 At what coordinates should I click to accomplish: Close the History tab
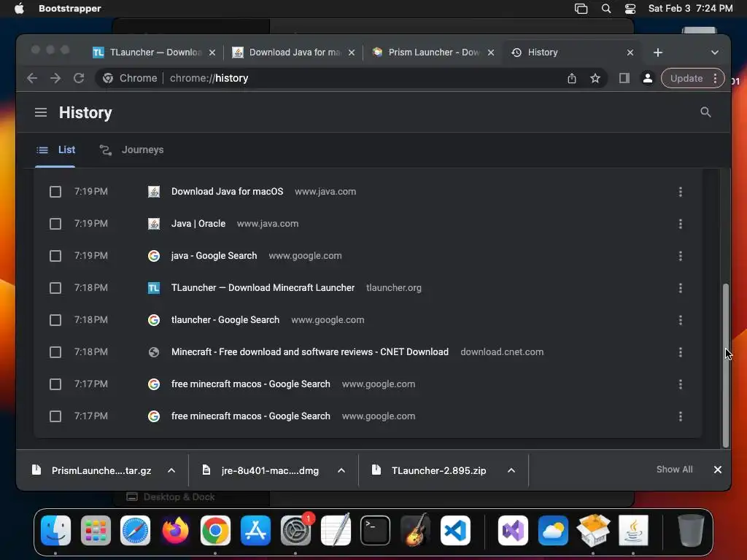(x=630, y=52)
